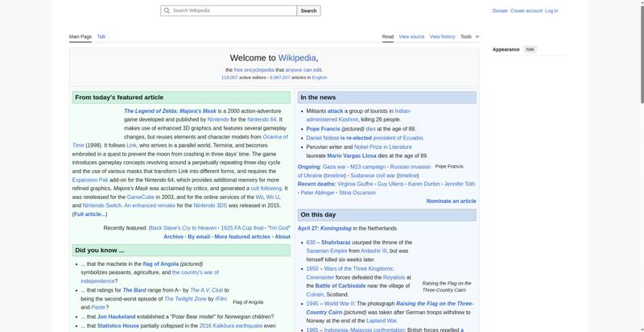Open the By email link
The height and width of the screenshot is (332, 644).
[199, 237]
